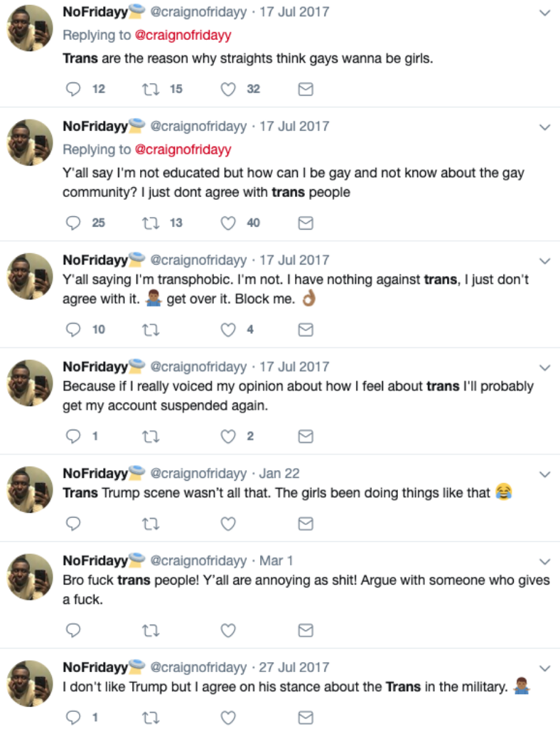The image size is (560, 734).
Task: Like the tweet with 40 likes
Action: click(x=228, y=223)
